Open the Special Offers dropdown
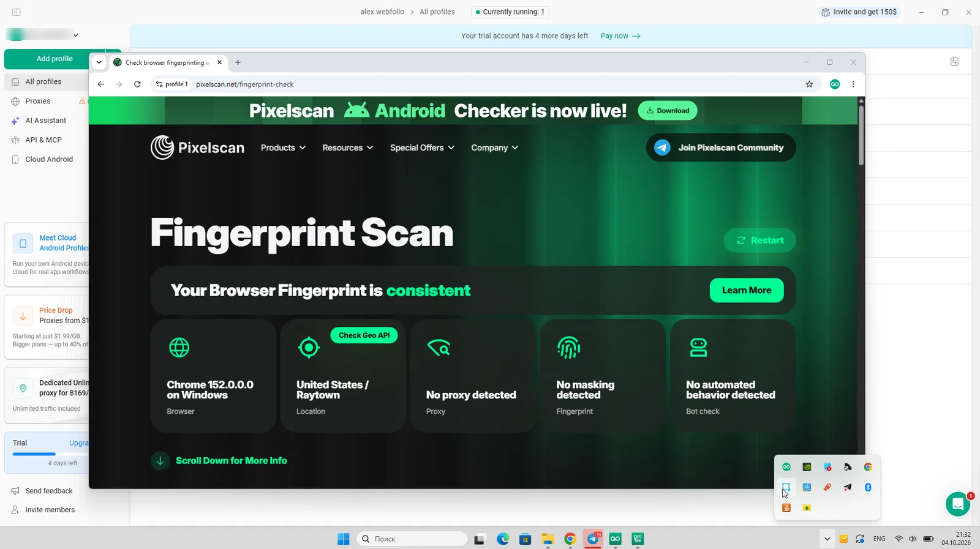Image resolution: width=980 pixels, height=549 pixels. pyautogui.click(x=422, y=148)
